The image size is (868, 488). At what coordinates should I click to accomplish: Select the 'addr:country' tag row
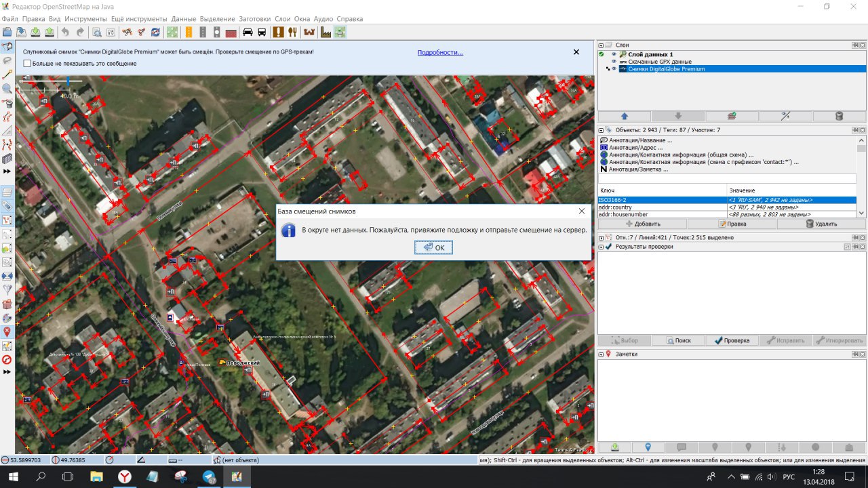point(727,207)
